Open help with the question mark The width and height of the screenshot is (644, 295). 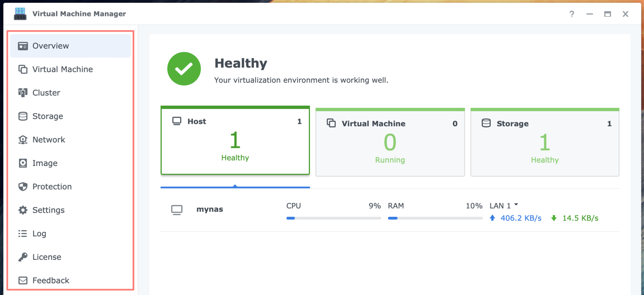(x=572, y=14)
